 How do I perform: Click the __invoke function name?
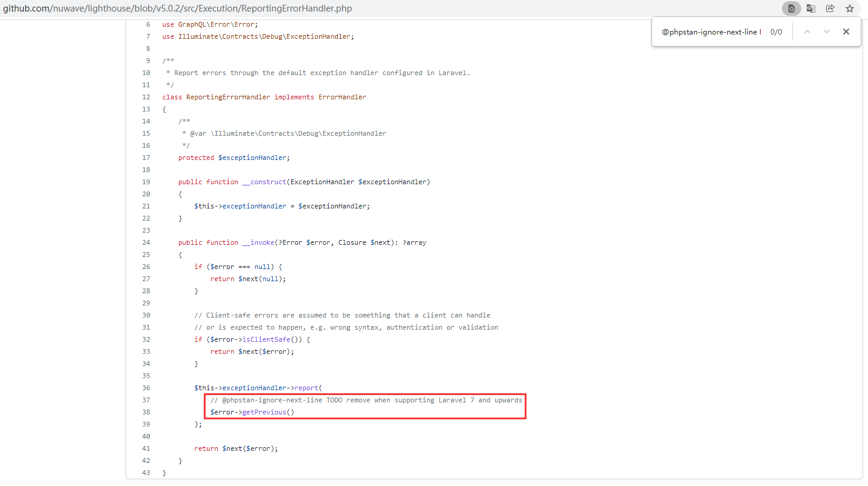click(x=258, y=242)
